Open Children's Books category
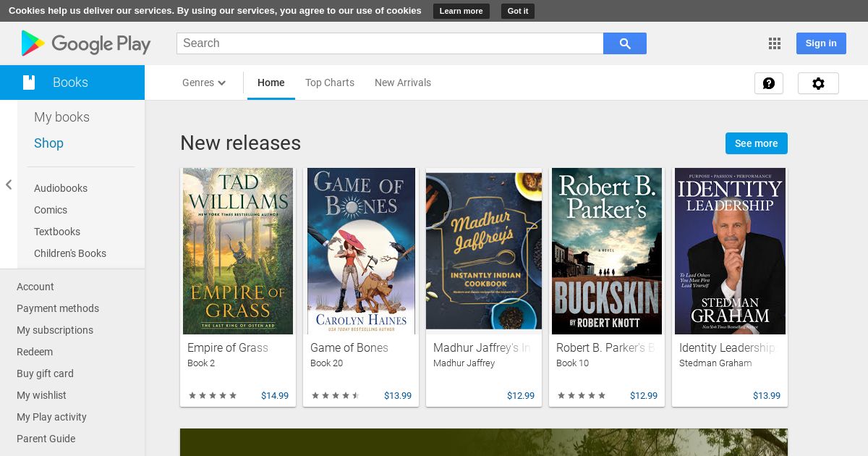 click(70, 253)
